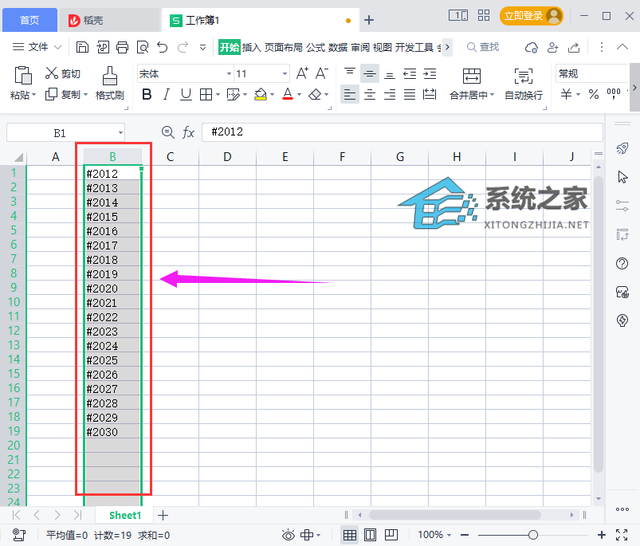Screen dimensions: 640x546
Task: Expand the Name Box dropdown arrow
Action: pos(120,133)
